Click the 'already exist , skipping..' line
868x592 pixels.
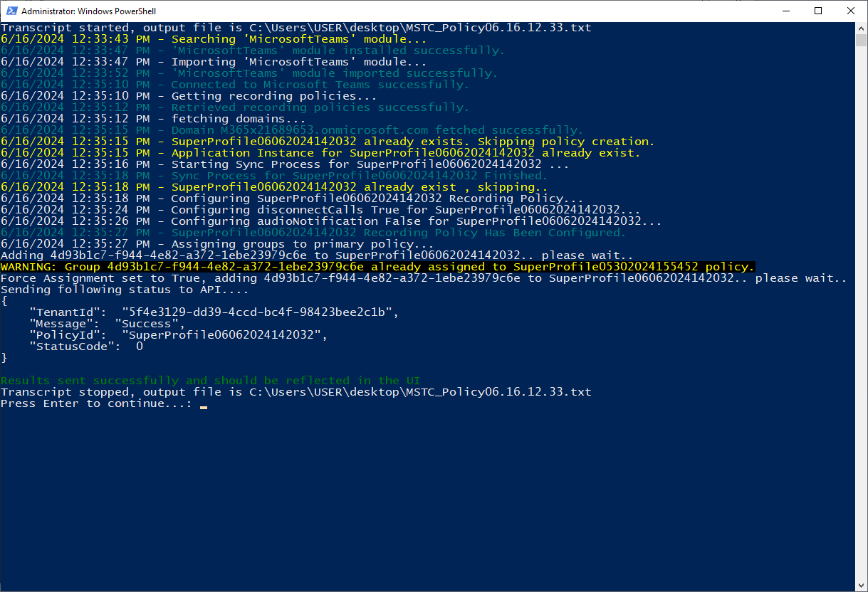274,187
